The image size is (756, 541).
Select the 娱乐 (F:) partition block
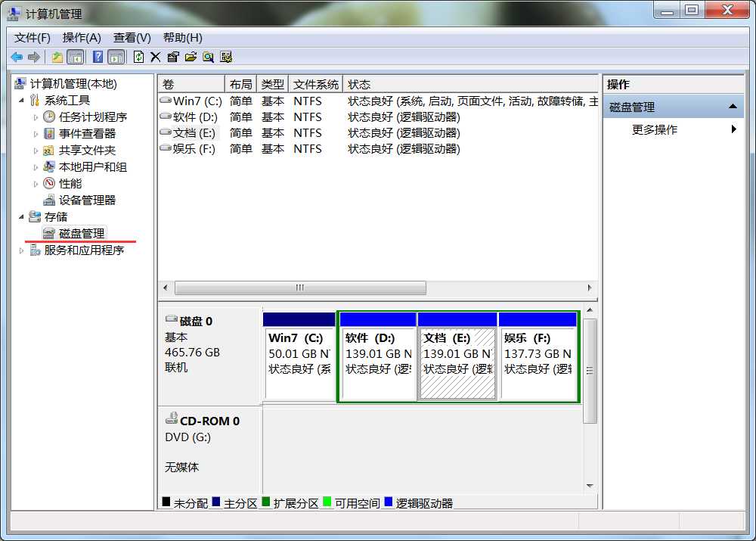(538, 356)
